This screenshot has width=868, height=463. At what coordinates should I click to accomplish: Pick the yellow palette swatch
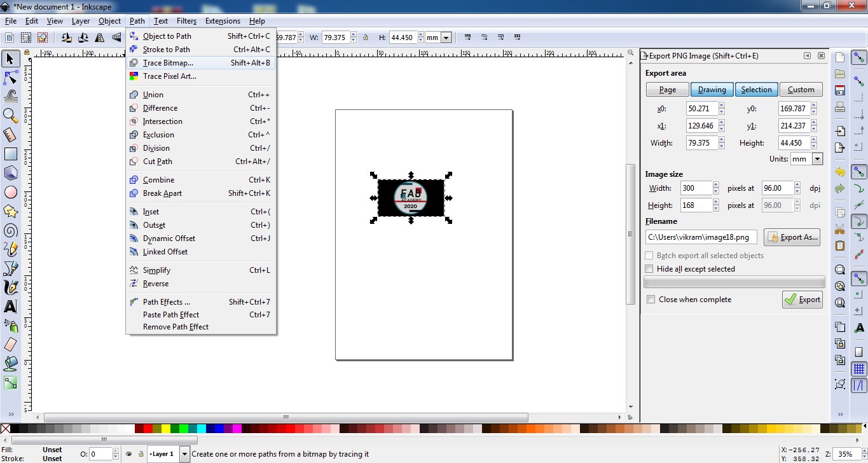[165, 429]
